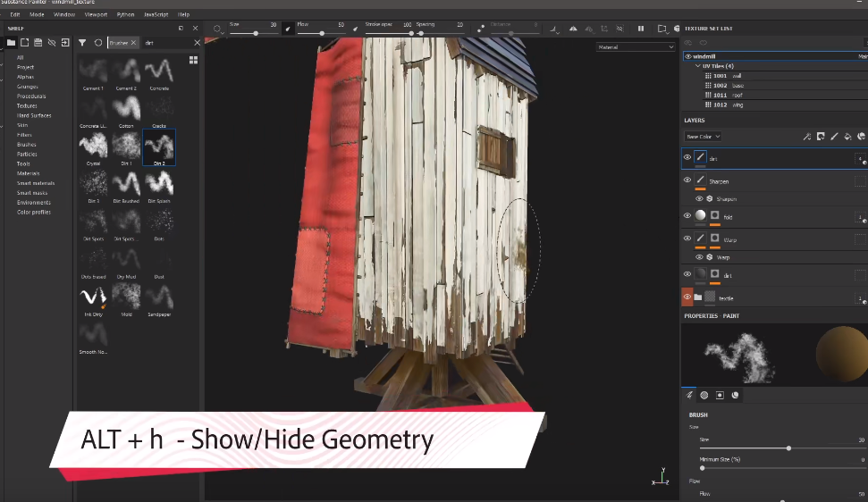Add a new fill layer bucket icon
The image size is (868, 502).
(x=847, y=137)
